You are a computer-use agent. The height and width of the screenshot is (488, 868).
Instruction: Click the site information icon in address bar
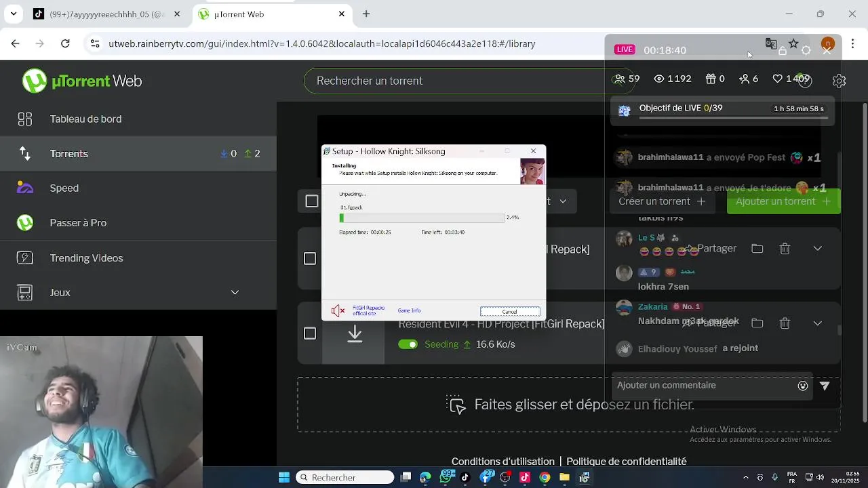[x=95, y=43]
